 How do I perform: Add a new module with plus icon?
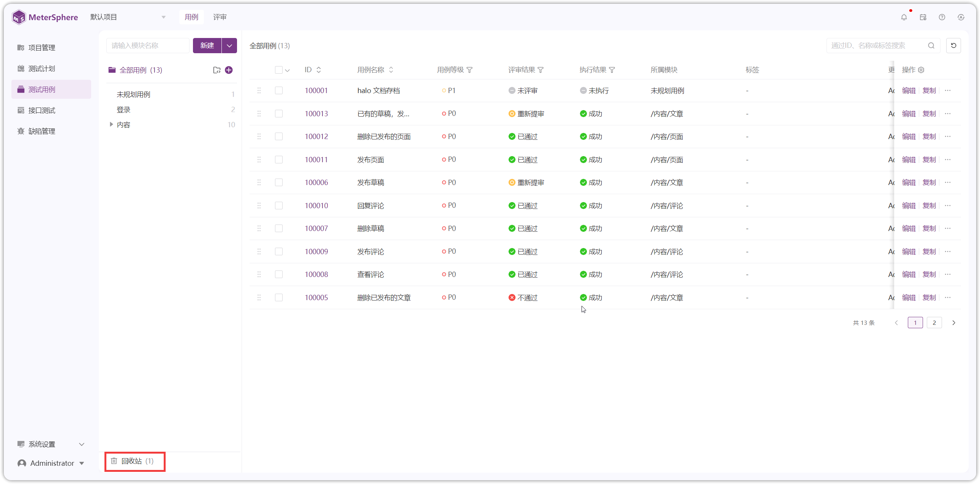point(229,70)
